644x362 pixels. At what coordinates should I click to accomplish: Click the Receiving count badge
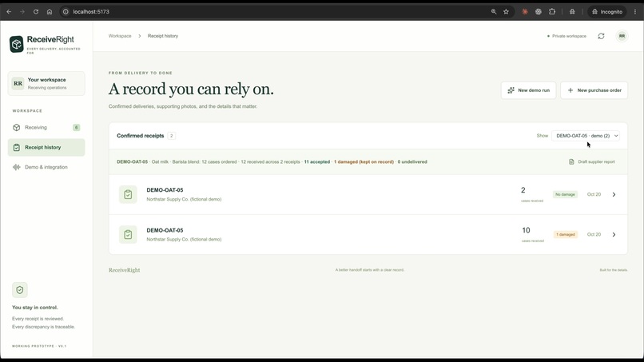pyautogui.click(x=77, y=127)
